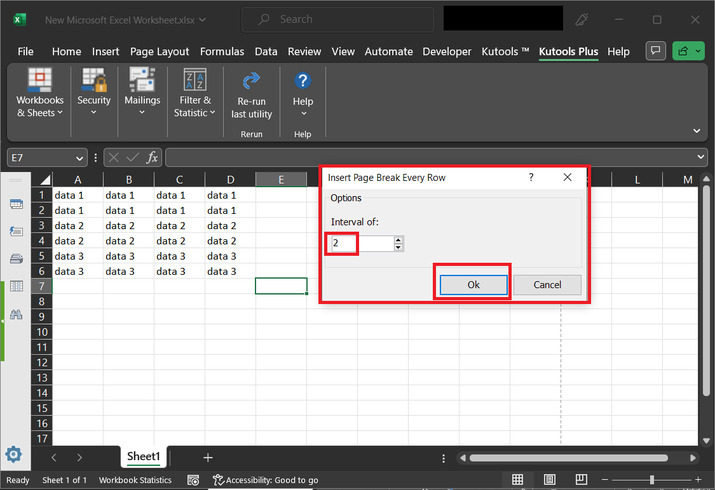This screenshot has height=490, width=715.
Task: Open Kutools settings gear in side pane
Action: (x=14, y=453)
